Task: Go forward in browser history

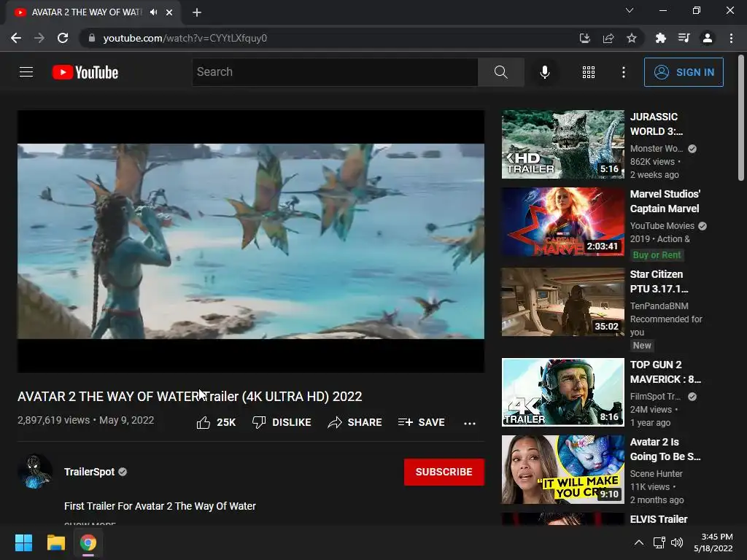Action: pos(39,38)
